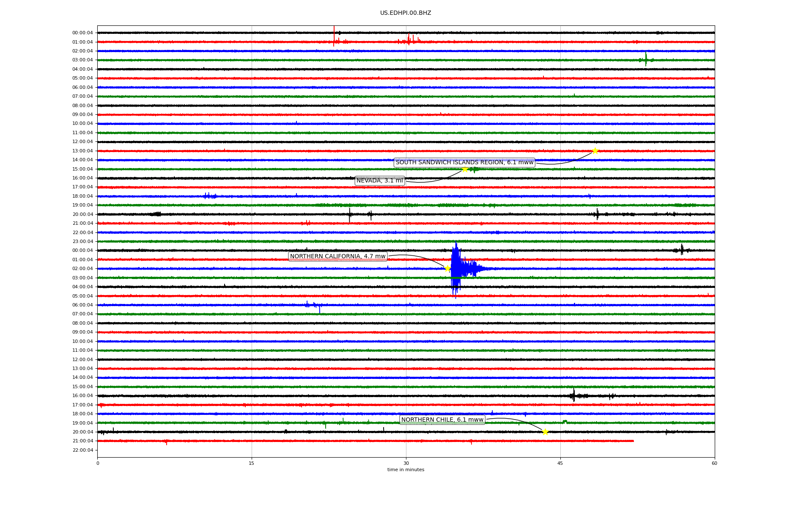This screenshot has height=508, width=812.
Task: Click the x-axis tick label 15
Action: tap(252, 463)
